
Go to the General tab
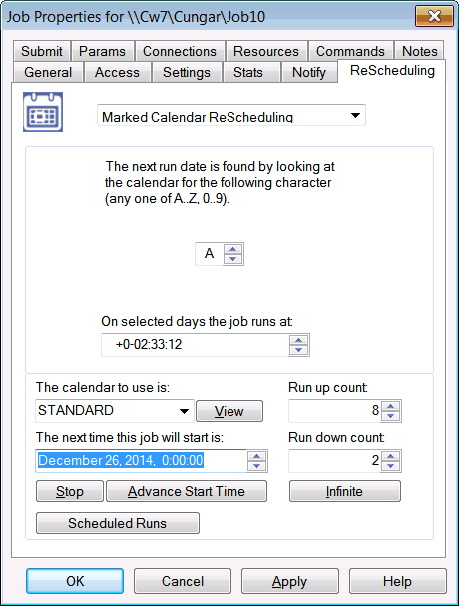point(48,72)
